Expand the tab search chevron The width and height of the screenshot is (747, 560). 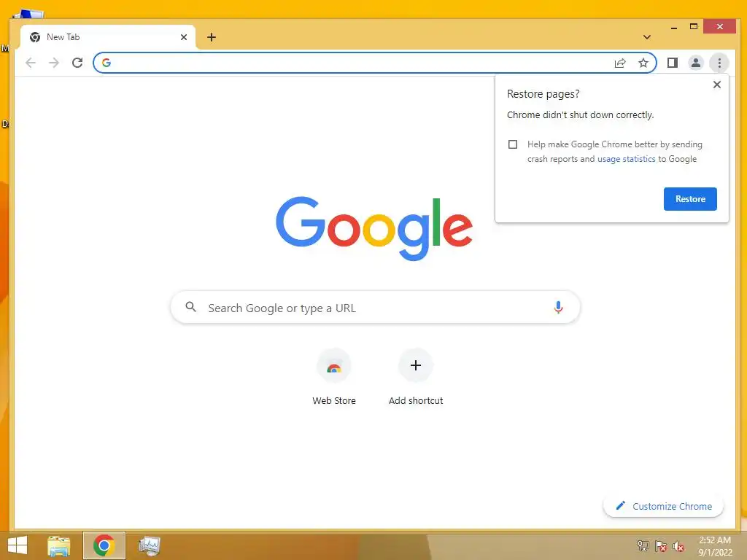coord(646,37)
